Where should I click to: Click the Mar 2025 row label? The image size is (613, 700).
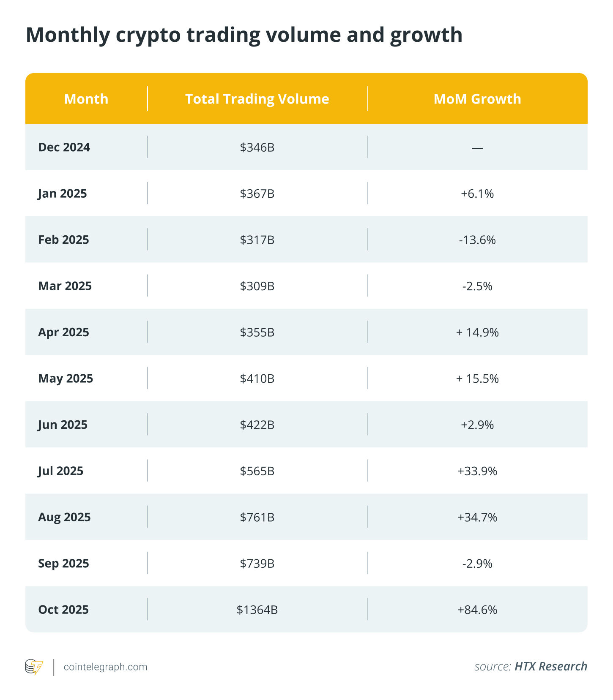click(x=65, y=286)
